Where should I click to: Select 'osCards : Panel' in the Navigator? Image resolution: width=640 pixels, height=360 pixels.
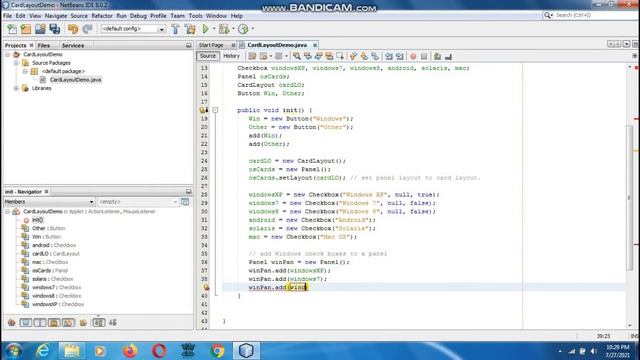[50, 271]
